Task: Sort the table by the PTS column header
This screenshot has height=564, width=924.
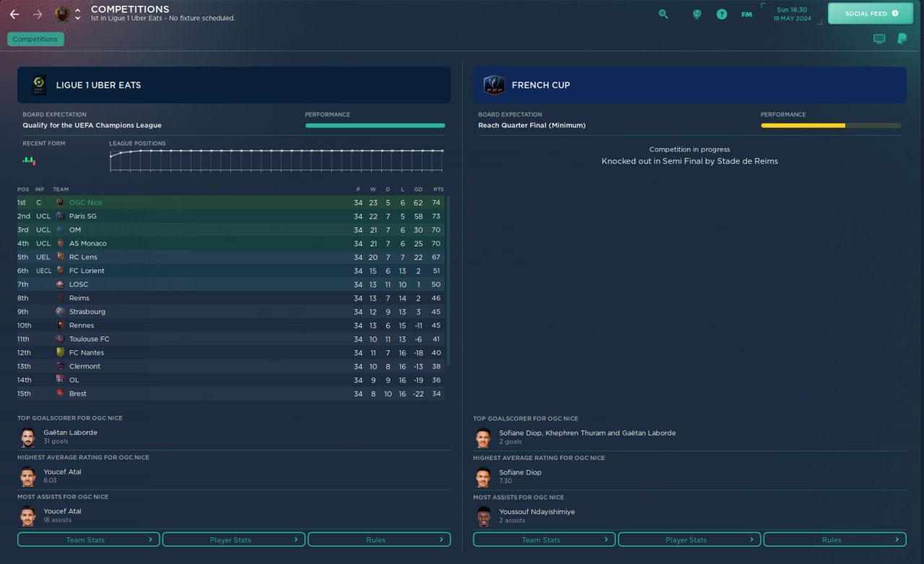Action: click(x=438, y=189)
